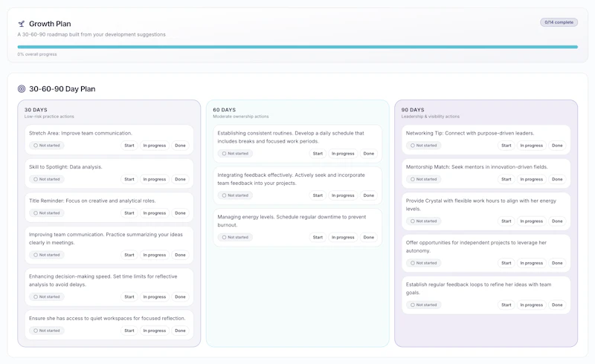Start flexible work hours task
The width and height of the screenshot is (595, 364).
pos(506,221)
